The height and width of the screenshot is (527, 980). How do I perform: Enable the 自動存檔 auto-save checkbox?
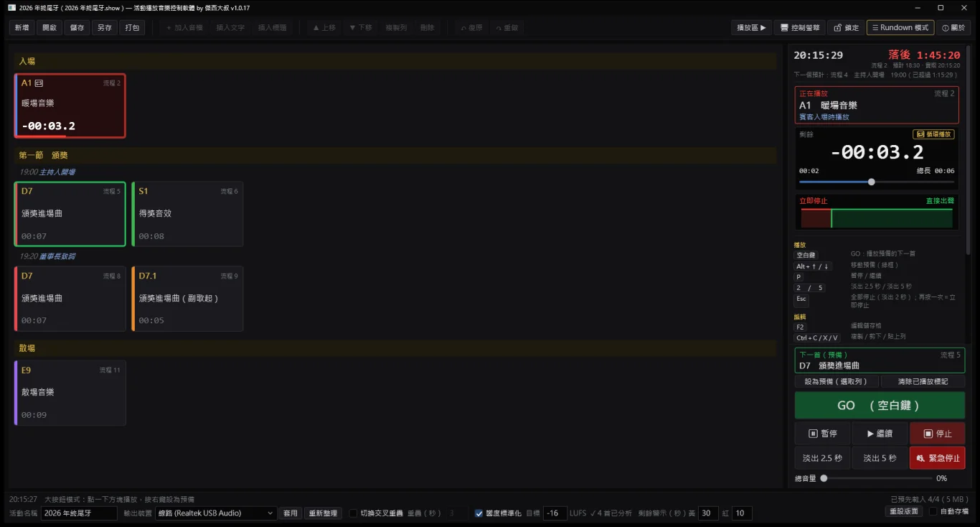[x=933, y=511]
